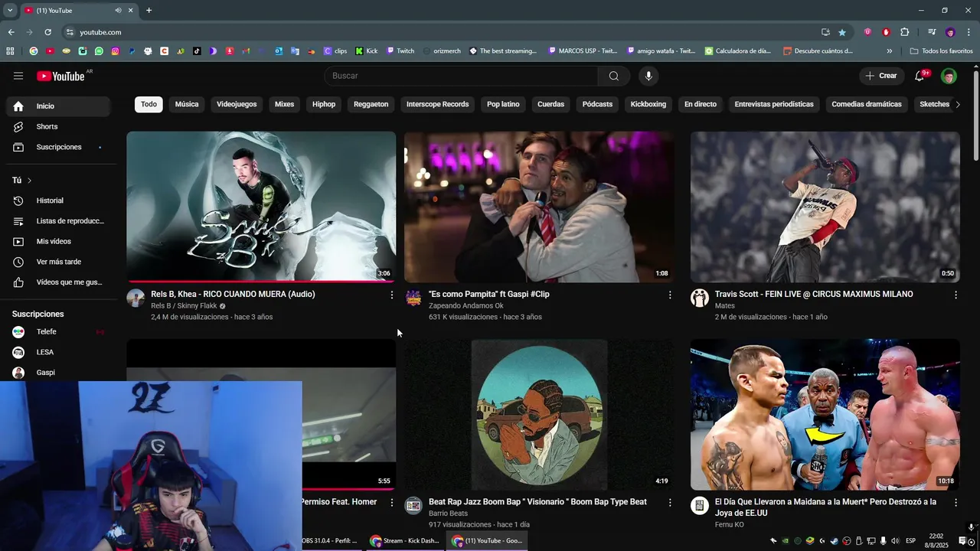Click the YouTube logo home link
The height and width of the screenshot is (551, 980).
(x=60, y=76)
